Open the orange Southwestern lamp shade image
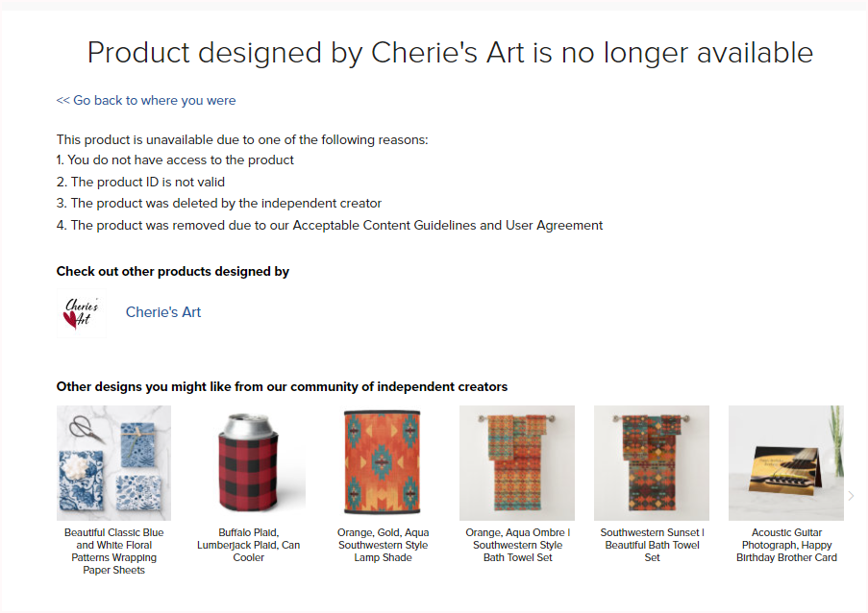This screenshot has height=613, width=868. point(384,463)
